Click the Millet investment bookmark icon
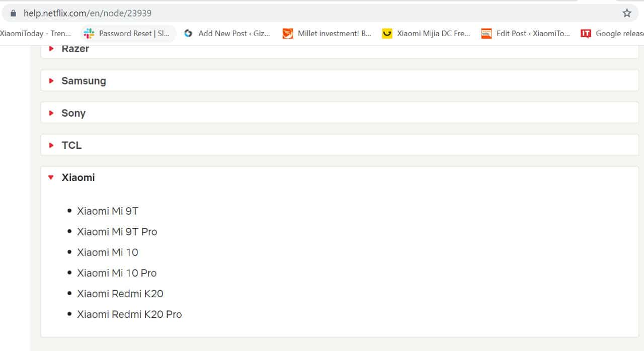The height and width of the screenshot is (351, 644). click(x=287, y=33)
